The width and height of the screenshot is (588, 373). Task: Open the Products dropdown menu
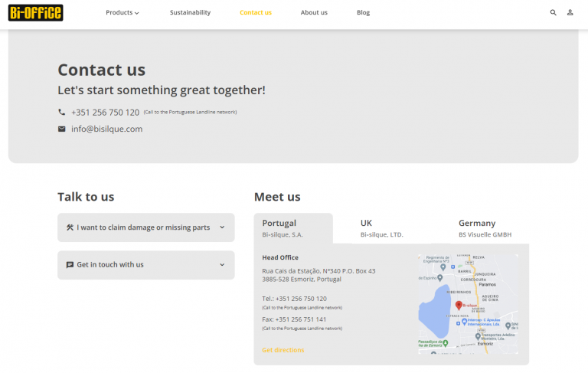122,12
